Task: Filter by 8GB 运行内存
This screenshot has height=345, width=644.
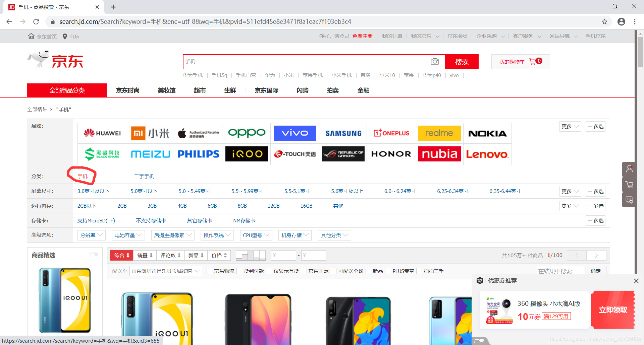Action: [x=242, y=206]
